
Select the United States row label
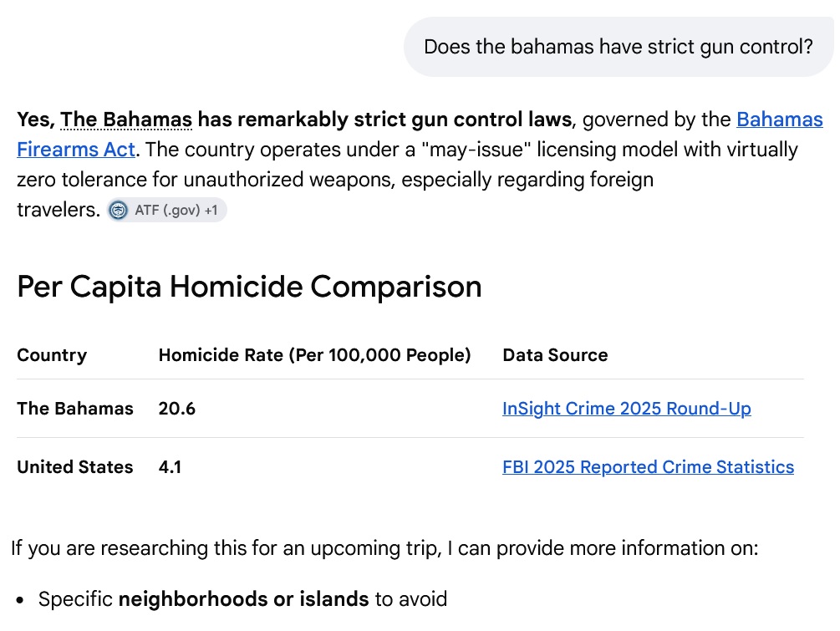[75, 467]
